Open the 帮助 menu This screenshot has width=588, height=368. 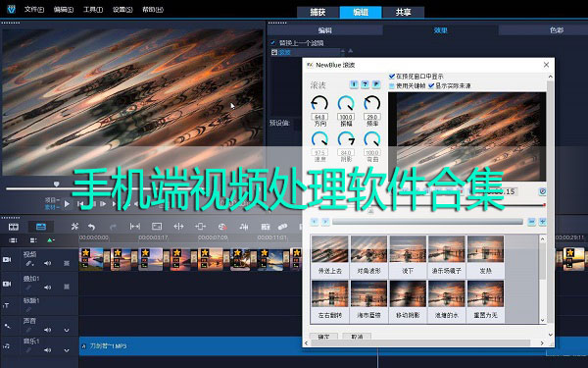pos(153,10)
